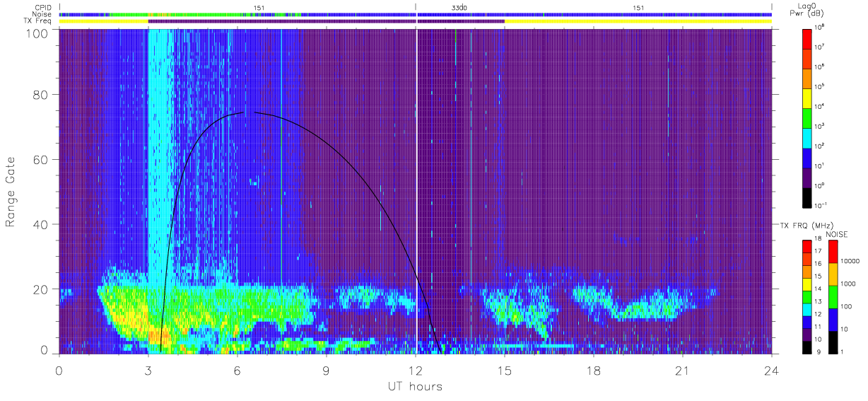Click the cyan segment of Lag0 Pwr colorbar
868x401 pixels.
click(x=808, y=136)
